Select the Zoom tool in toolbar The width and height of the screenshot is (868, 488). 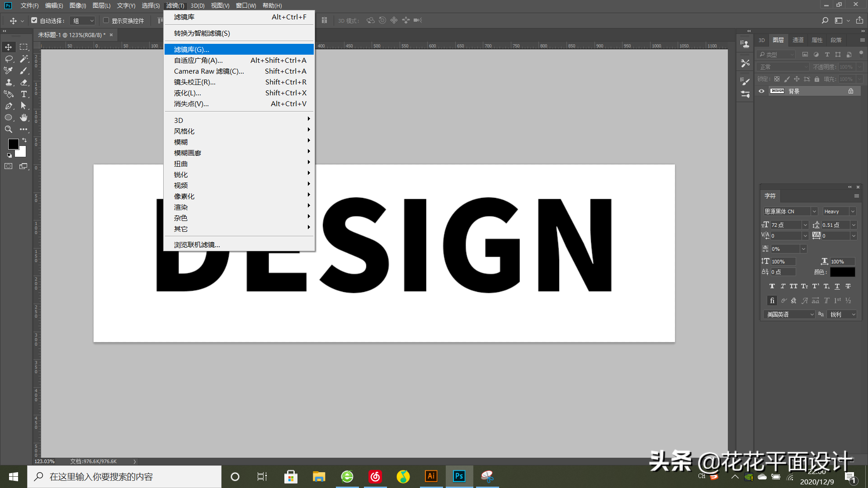point(9,129)
